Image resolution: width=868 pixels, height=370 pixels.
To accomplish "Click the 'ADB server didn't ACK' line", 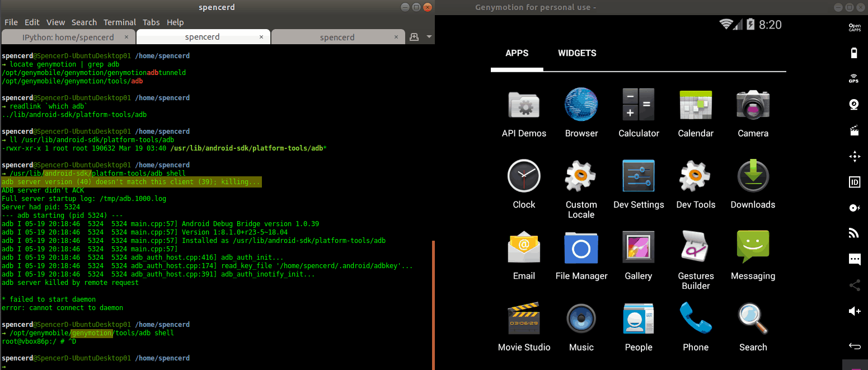I will (x=43, y=190).
